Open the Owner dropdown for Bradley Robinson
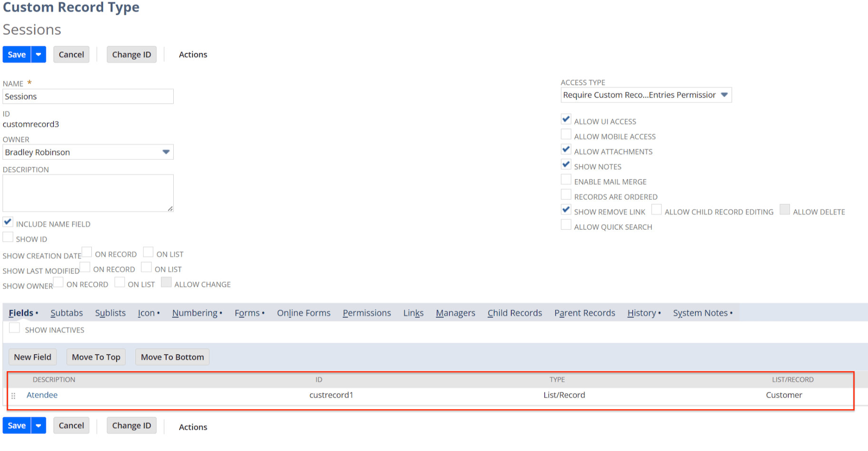Screen dimensions: 868x451 tap(165, 152)
